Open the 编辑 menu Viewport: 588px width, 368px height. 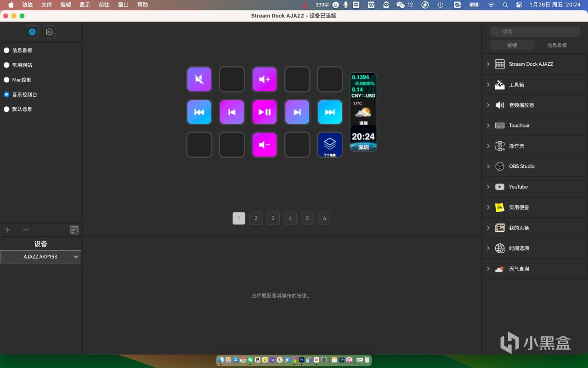(66, 5)
